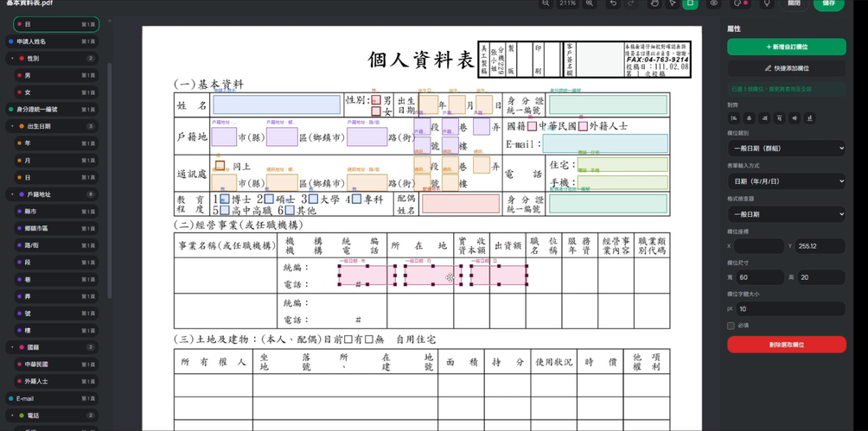Image resolution: width=868 pixels, height=431 pixels.
Task: Click the X coordinate input field
Action: [759, 246]
